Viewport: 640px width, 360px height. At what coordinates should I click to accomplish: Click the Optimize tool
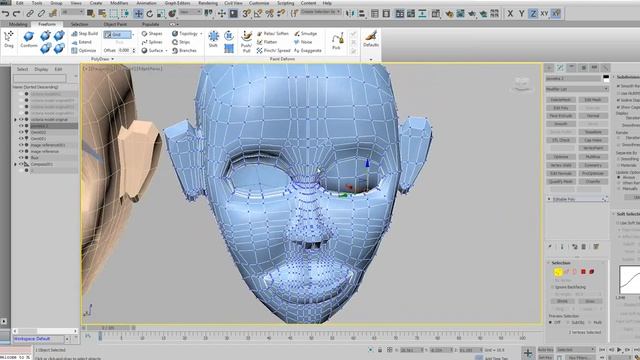point(84,51)
